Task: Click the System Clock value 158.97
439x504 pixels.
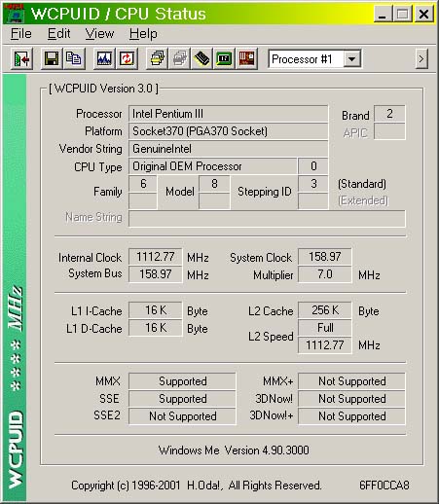Action: pyautogui.click(x=324, y=257)
